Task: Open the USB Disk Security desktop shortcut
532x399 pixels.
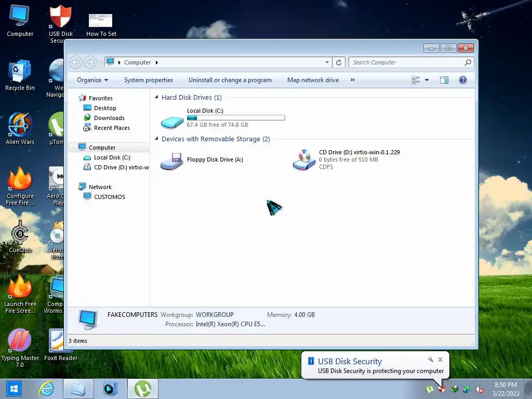Action: pyautogui.click(x=60, y=24)
